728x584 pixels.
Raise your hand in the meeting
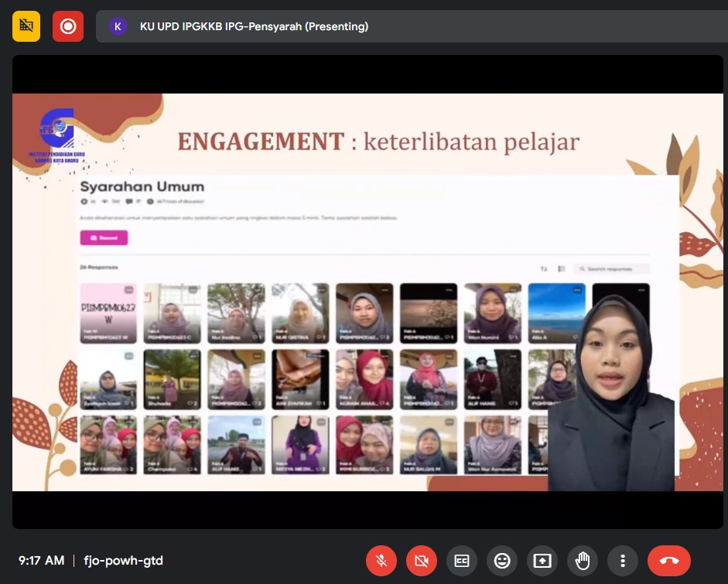(583, 561)
